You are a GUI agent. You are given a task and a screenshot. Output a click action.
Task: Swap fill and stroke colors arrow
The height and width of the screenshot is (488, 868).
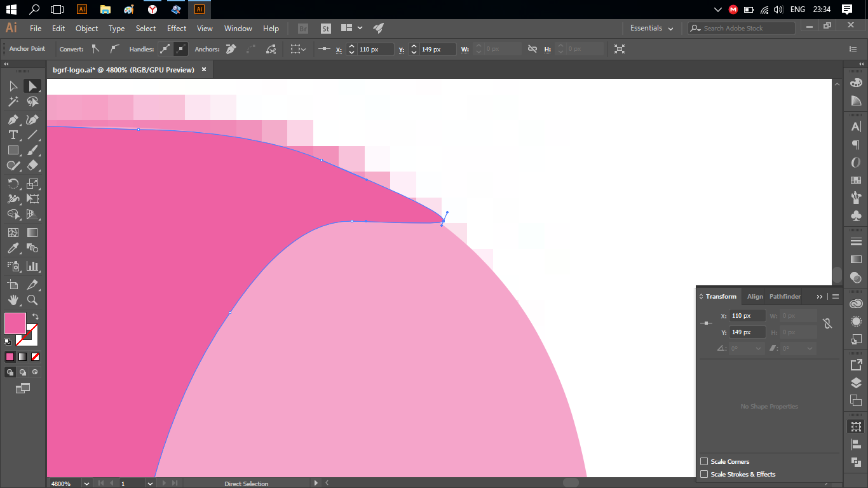click(36, 316)
